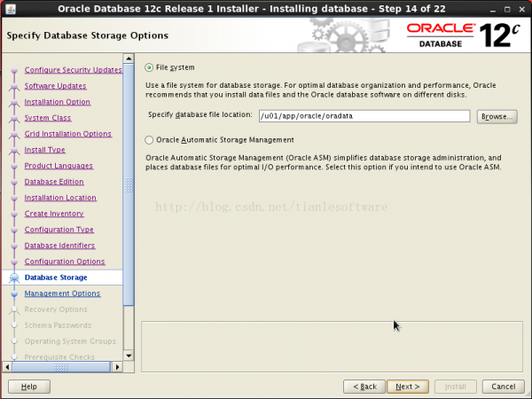Screen dimensions: 532x399
Task: Go to Installation Option step
Action: [58, 102]
